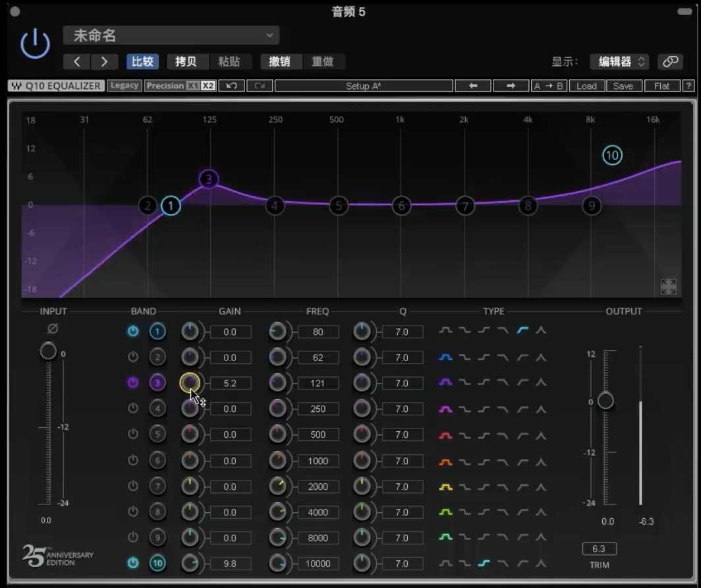Switch to Legacy mode

click(x=125, y=86)
